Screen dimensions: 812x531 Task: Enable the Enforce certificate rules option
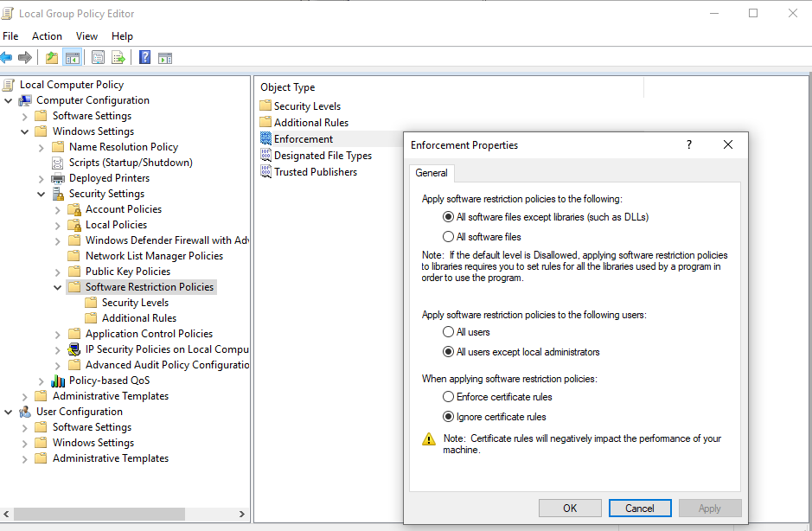(449, 397)
